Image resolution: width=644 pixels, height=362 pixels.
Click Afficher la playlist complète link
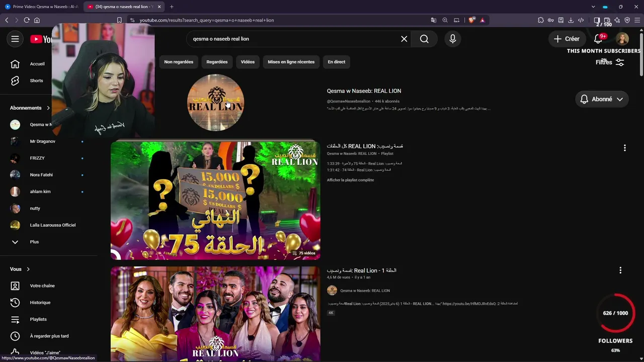point(350,180)
